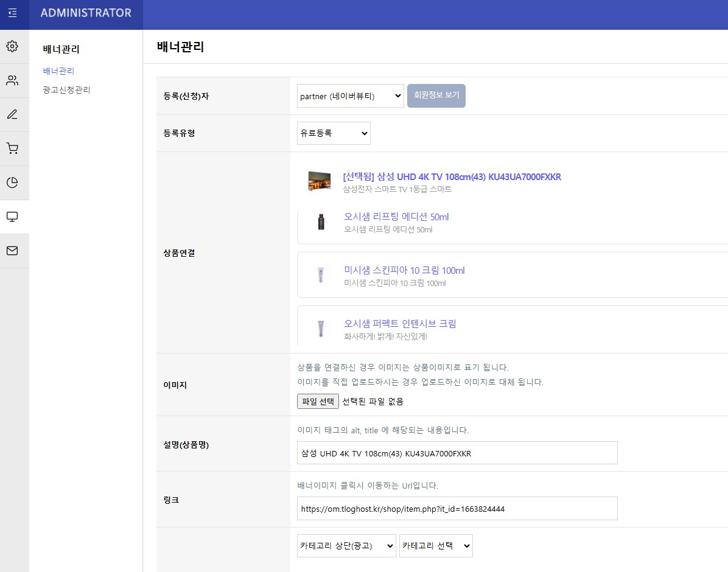Select the monitor display icon in the sidebar
Viewport: 728px width, 572px height.
coord(12,217)
